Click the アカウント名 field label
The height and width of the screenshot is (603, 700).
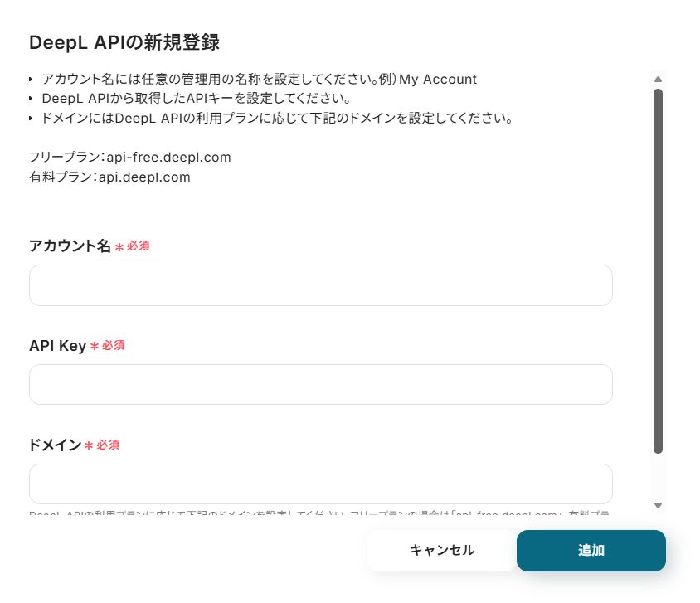[70, 246]
